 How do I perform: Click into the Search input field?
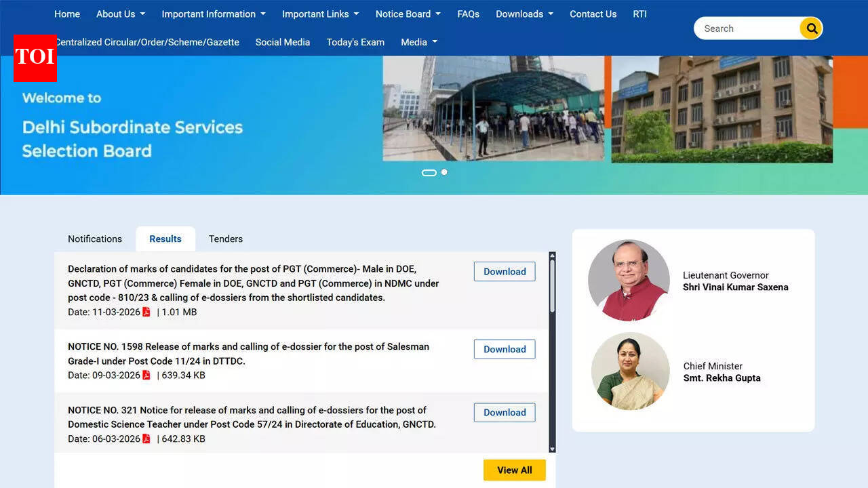(747, 28)
